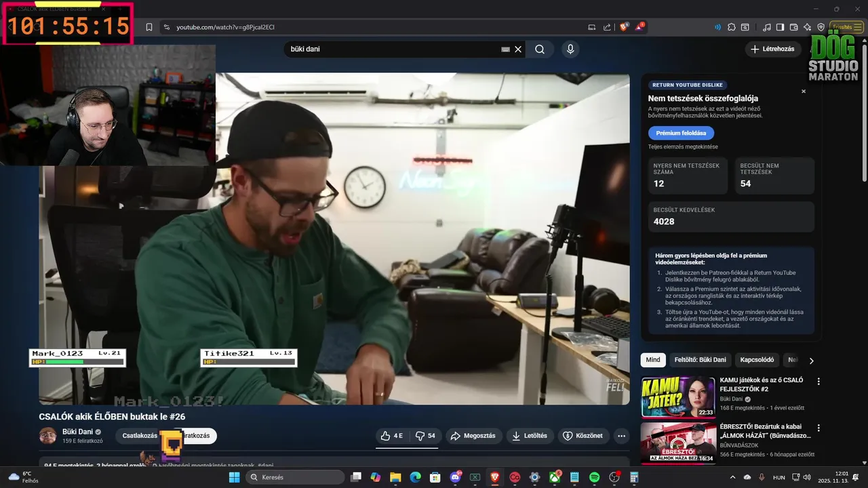Open Discord from the taskbar
Viewport: 868px width, 488px height.
point(455,477)
